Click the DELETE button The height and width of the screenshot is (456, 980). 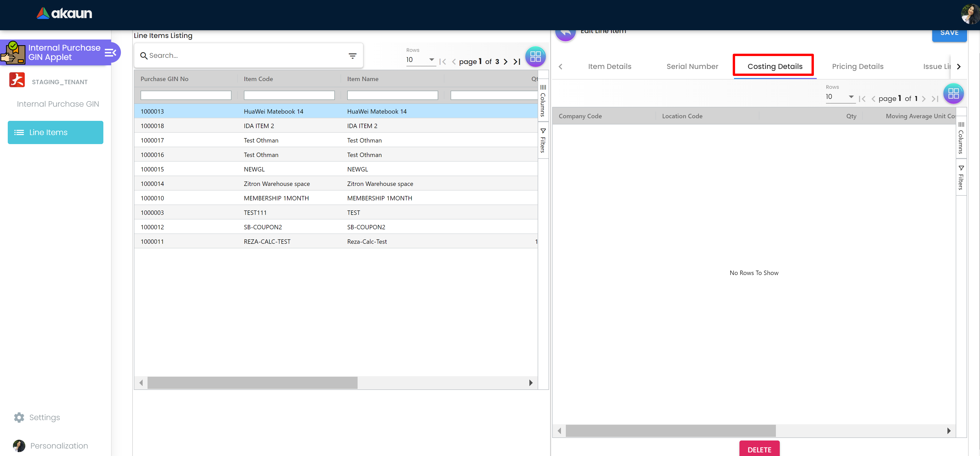coord(759,449)
